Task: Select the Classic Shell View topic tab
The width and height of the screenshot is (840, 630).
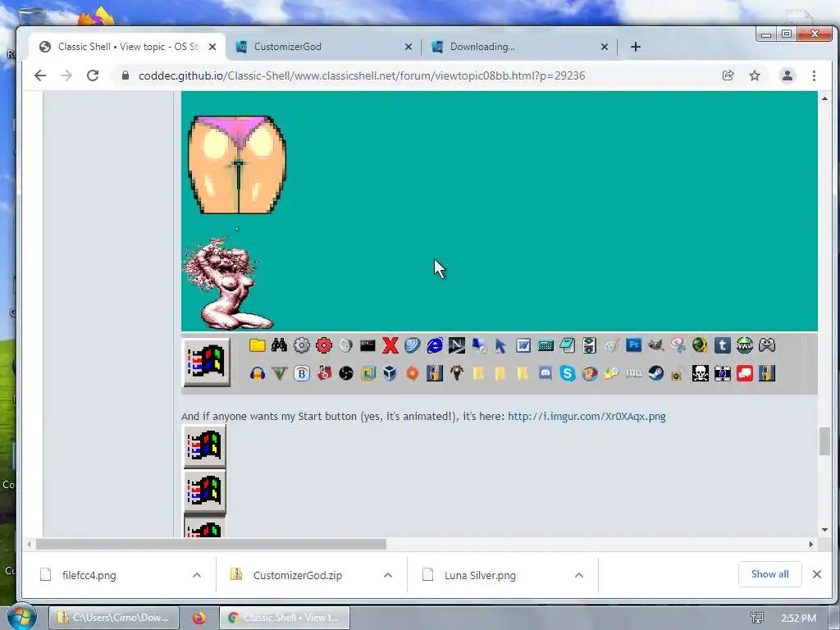Action: [x=127, y=47]
